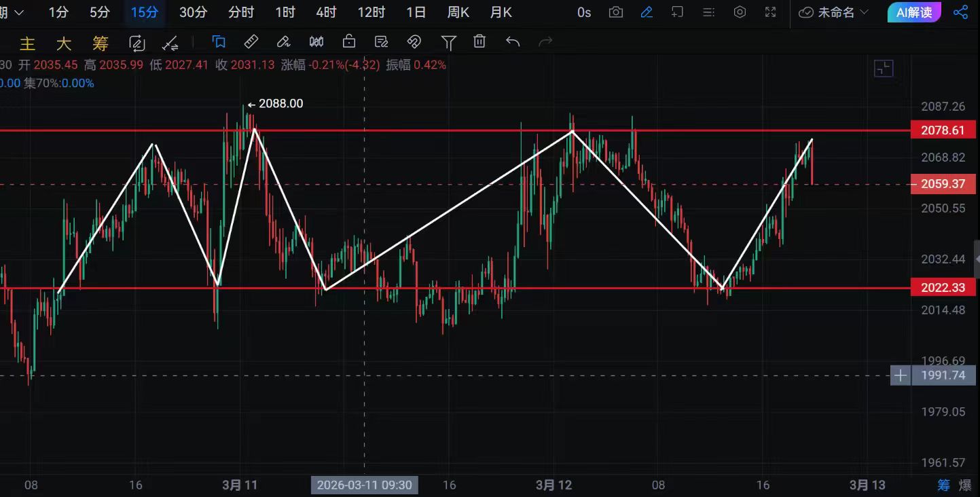Select the ruler measurement tool
Screen dimensions: 980x497
pos(251,42)
